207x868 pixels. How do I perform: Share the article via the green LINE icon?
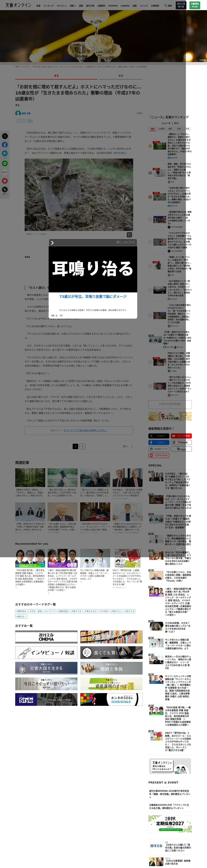[x=5, y=163]
